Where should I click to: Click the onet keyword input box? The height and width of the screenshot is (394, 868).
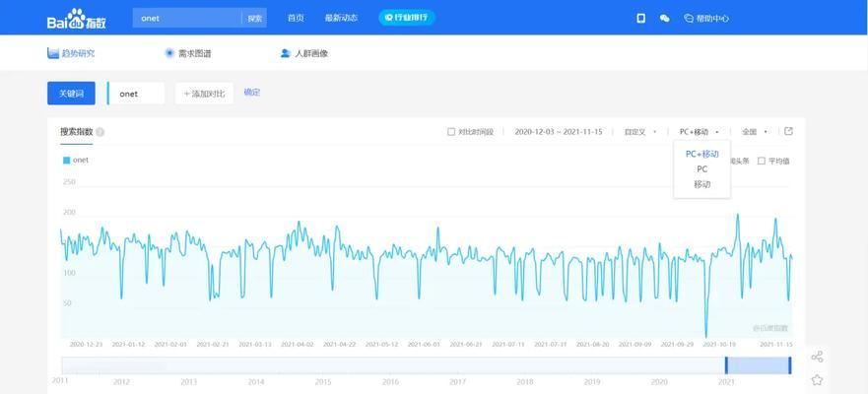point(136,94)
